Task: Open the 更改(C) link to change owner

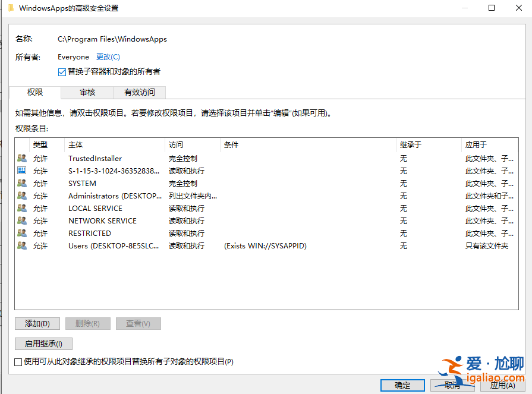Action: point(108,56)
